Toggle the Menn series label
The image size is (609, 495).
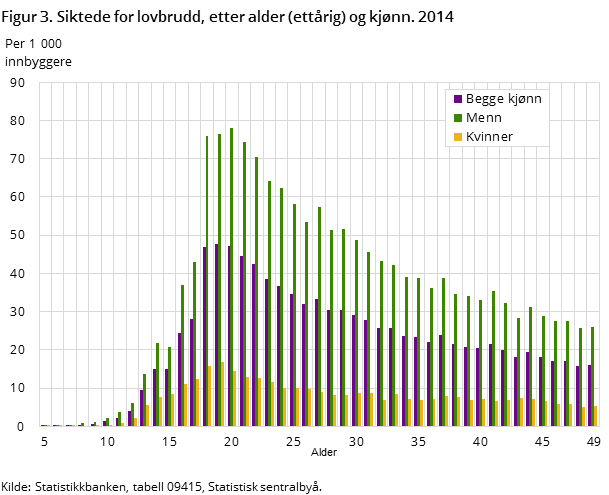click(x=484, y=118)
